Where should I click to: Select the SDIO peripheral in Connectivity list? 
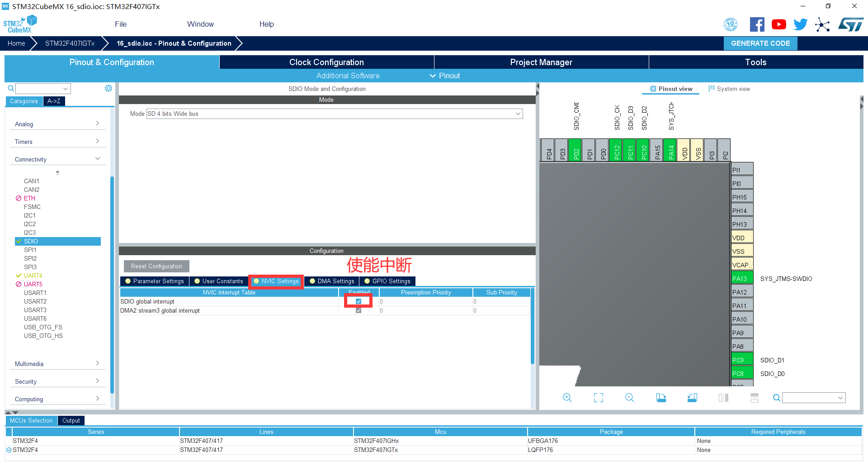click(x=31, y=241)
